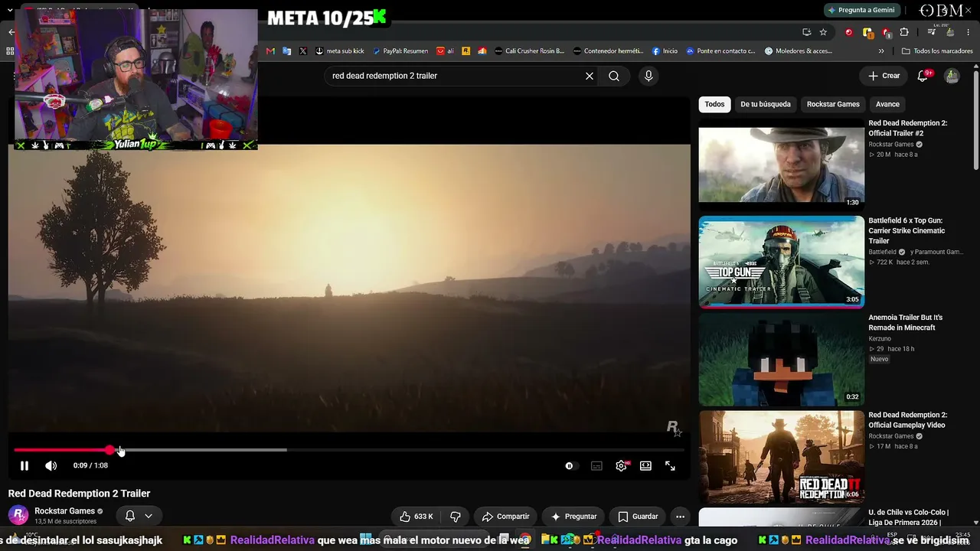Screen dimensions: 980x551
Task: Click the Kerzuno channel name
Action: [880, 338]
